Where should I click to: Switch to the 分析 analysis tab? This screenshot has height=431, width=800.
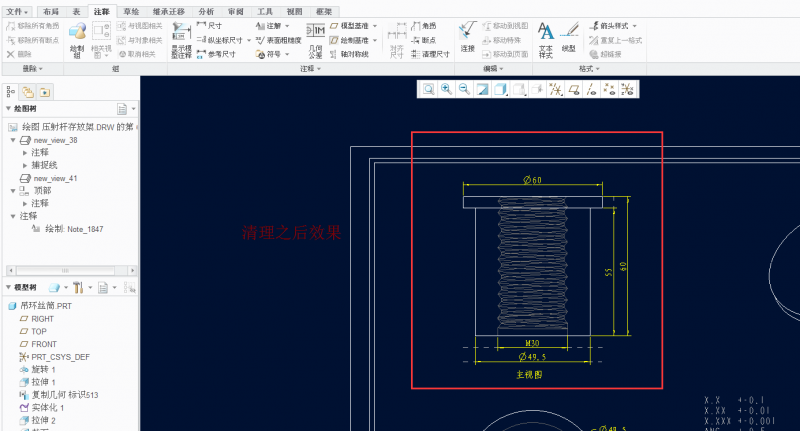pyautogui.click(x=206, y=11)
